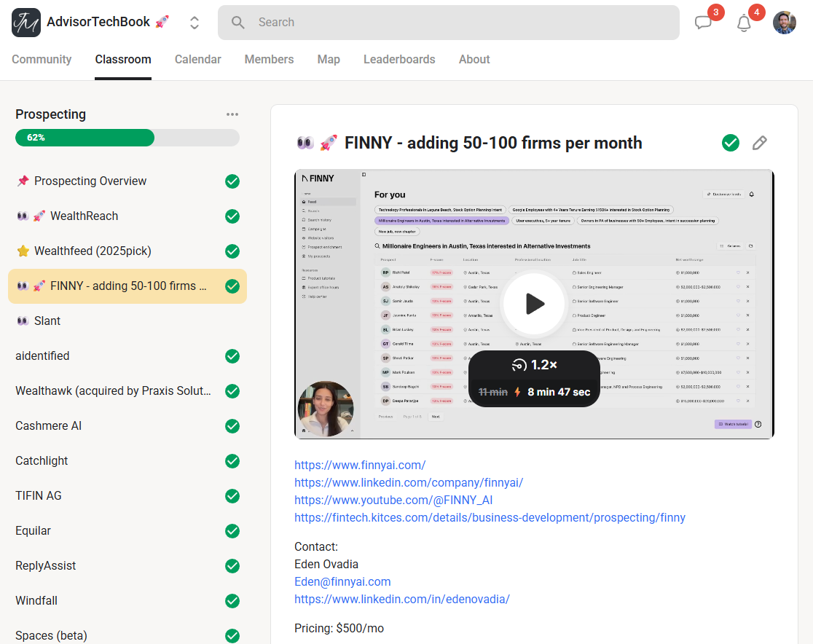Viewport: 813px width, 644px height.
Task: Open the Equilar lesson
Action: click(x=127, y=531)
